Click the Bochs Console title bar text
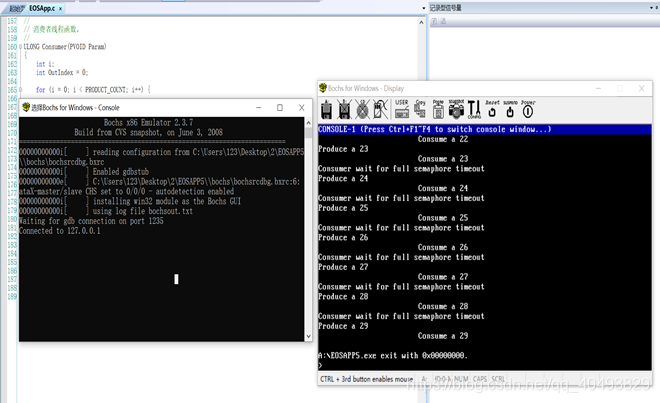 pos(75,108)
